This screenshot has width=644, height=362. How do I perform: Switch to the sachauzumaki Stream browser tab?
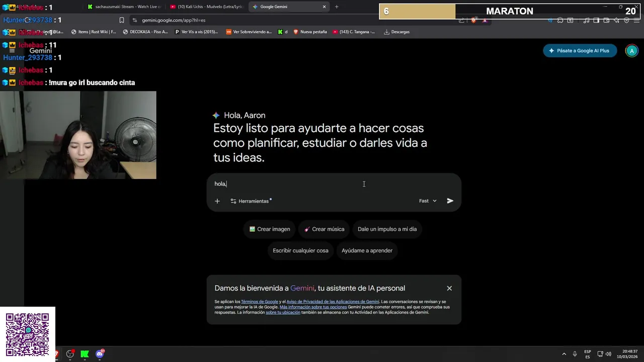(x=123, y=7)
